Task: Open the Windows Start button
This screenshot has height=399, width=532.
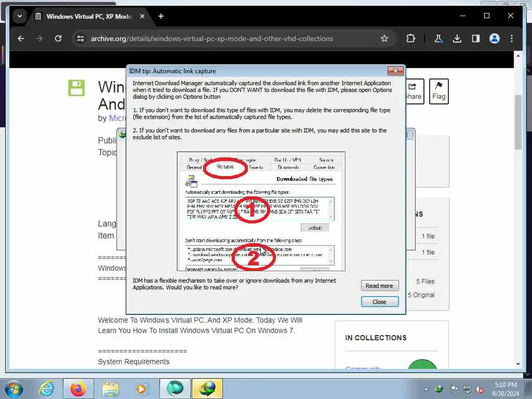Action: tap(14, 389)
